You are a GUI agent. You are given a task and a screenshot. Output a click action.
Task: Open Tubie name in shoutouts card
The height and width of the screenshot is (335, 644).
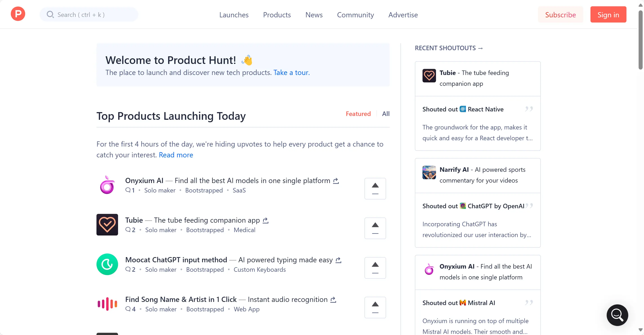click(447, 73)
